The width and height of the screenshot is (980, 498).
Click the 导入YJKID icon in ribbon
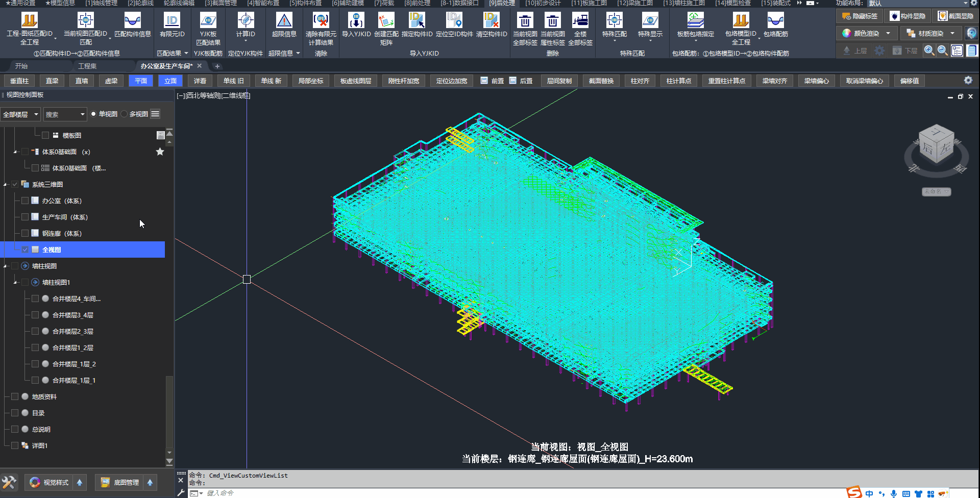pyautogui.click(x=356, y=21)
